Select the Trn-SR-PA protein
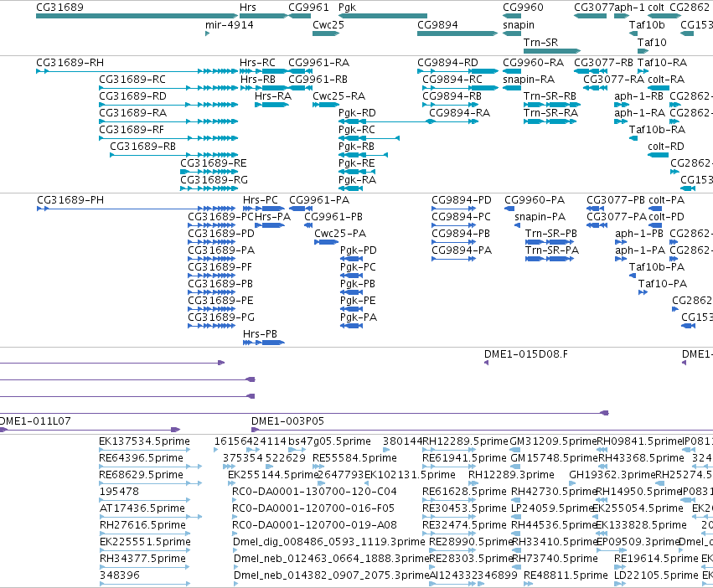713x588 pixels. 550,259
